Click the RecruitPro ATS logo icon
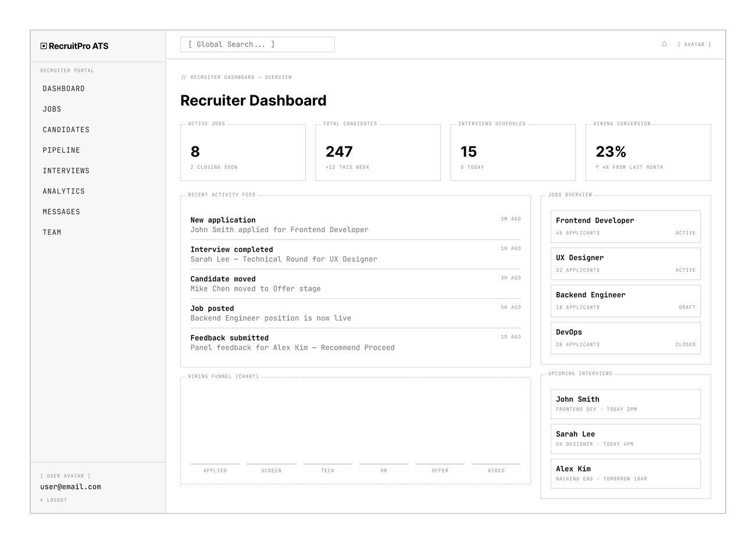The image size is (756, 543). pyautogui.click(x=44, y=46)
